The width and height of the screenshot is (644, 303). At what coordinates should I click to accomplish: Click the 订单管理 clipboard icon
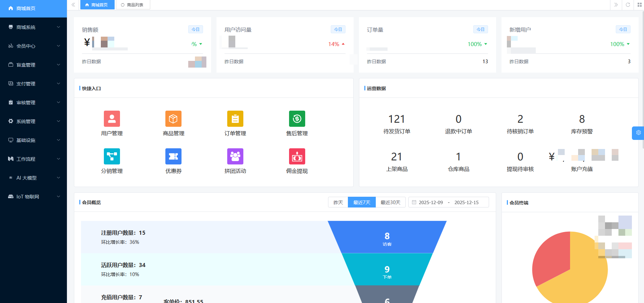pyautogui.click(x=235, y=119)
